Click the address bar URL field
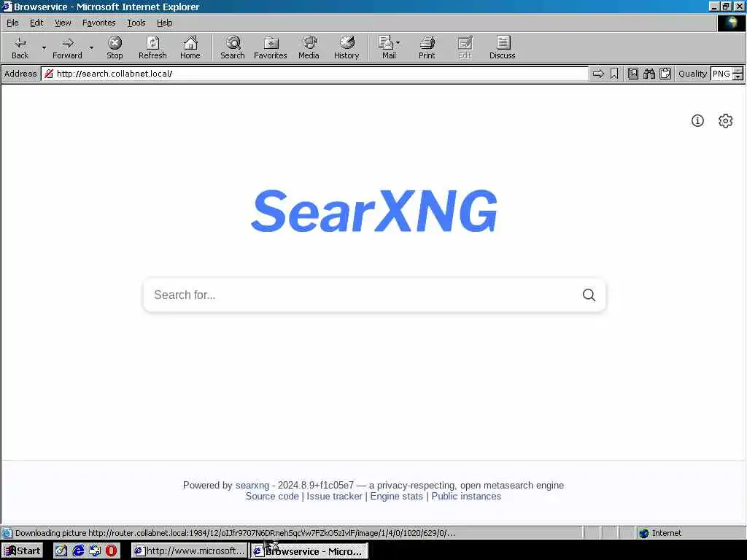747x560 pixels. point(314,74)
